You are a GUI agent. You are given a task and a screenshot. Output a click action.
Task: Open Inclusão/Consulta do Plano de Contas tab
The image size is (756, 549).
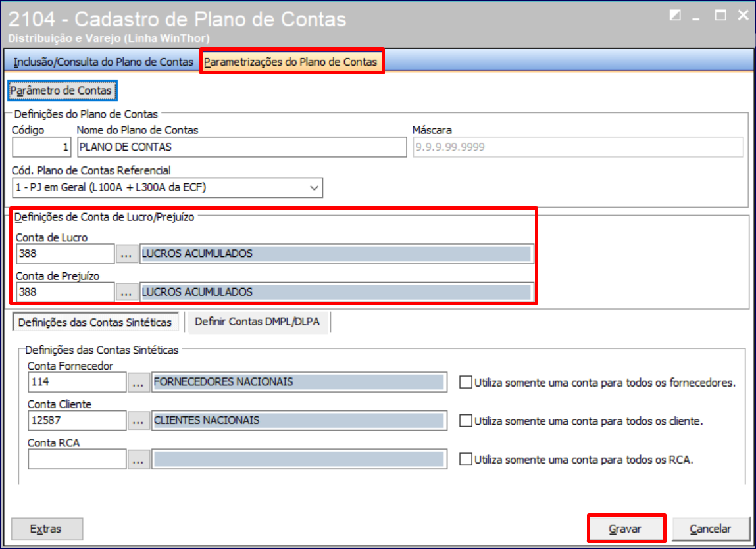tap(103, 62)
